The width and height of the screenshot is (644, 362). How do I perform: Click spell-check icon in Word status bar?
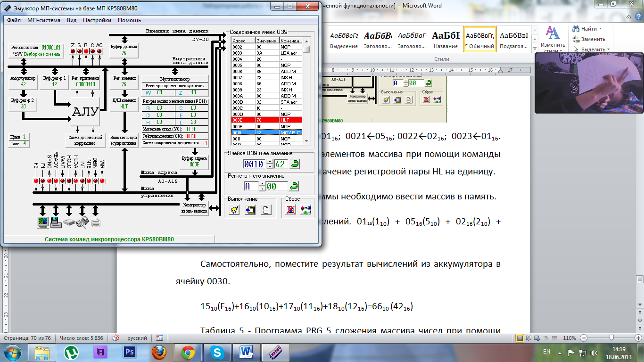coord(115,338)
